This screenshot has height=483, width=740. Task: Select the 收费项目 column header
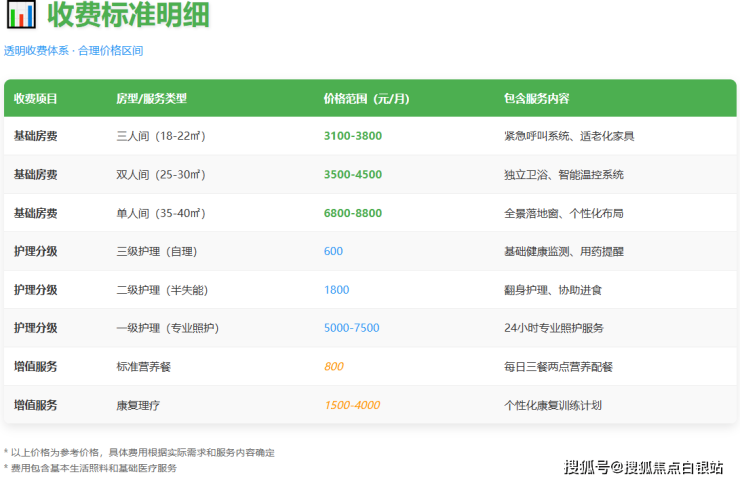[x=36, y=99]
